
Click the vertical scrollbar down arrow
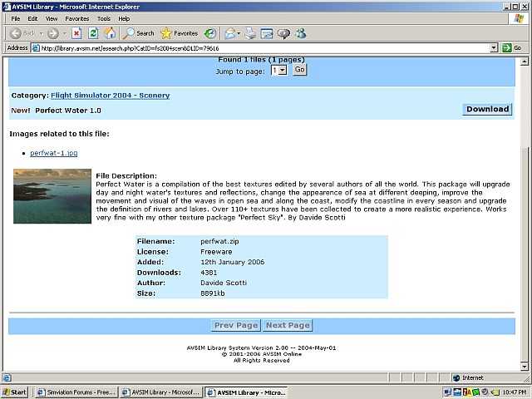point(524,367)
